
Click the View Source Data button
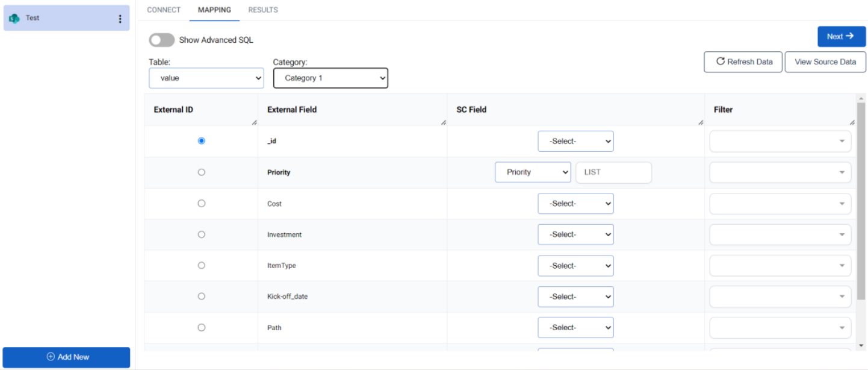click(x=825, y=61)
